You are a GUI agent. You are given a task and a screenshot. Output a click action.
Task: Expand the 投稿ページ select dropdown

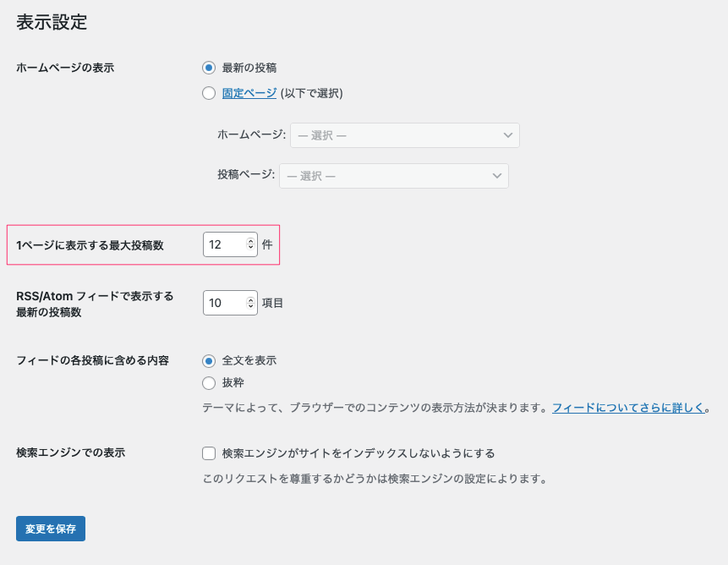pos(393,176)
